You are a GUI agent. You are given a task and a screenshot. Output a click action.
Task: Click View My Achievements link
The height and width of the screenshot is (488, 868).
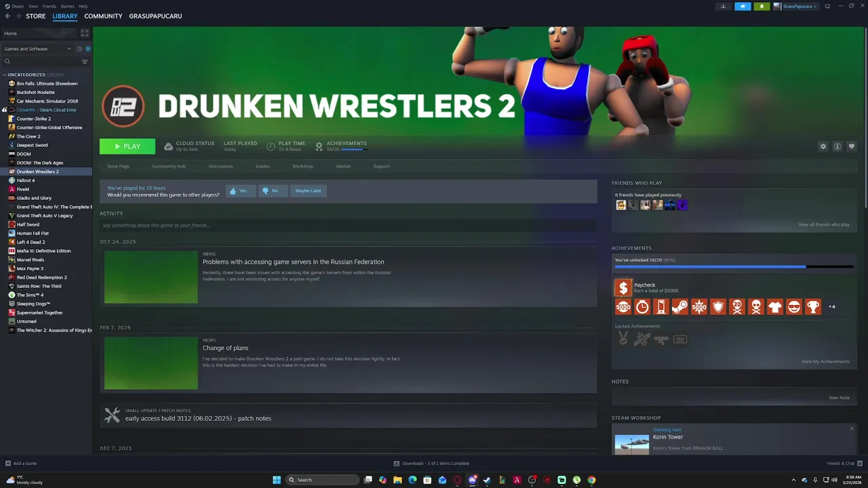[x=825, y=361]
